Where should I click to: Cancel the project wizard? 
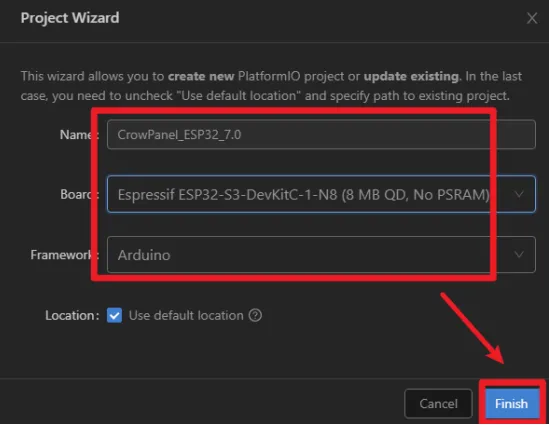point(438,404)
